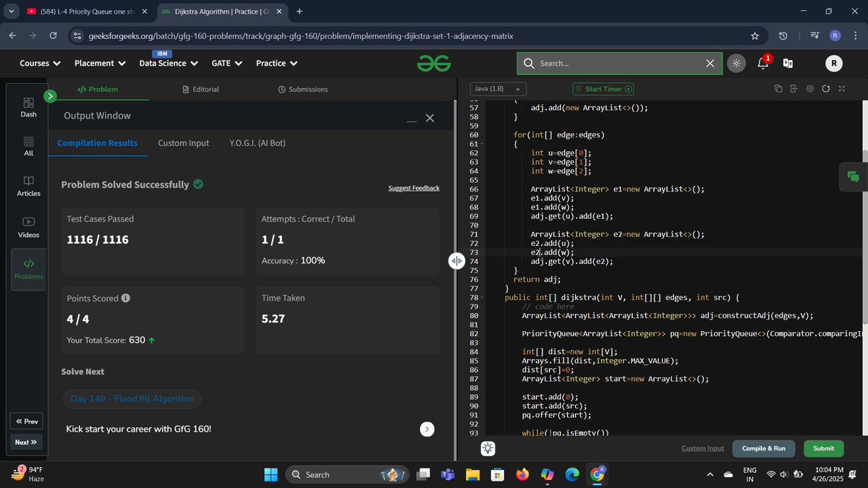Fold code at line 61

point(482,145)
